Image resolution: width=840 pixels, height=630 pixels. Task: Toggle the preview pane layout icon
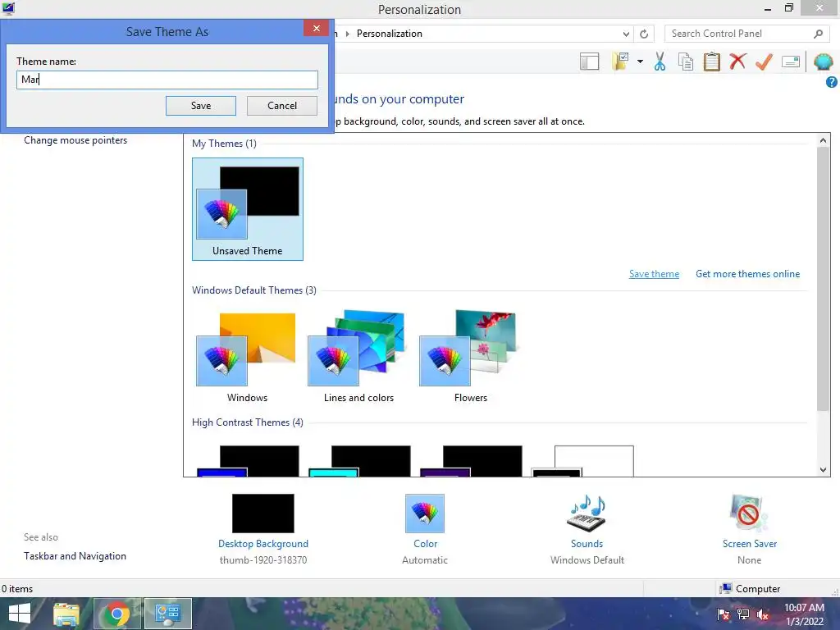589,62
